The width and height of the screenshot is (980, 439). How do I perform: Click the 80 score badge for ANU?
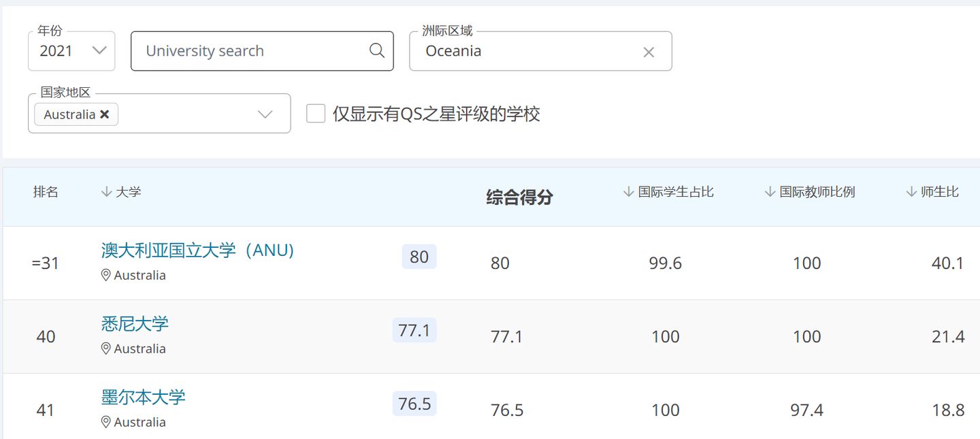pyautogui.click(x=419, y=257)
